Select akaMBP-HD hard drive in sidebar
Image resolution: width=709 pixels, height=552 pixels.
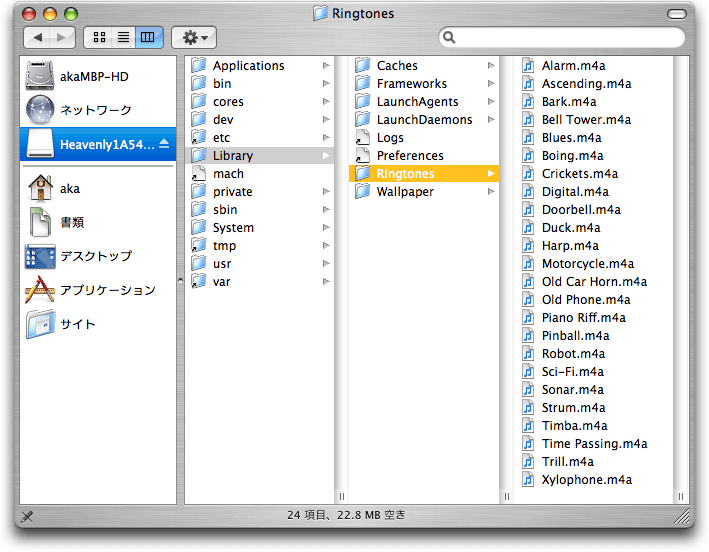coord(93,76)
